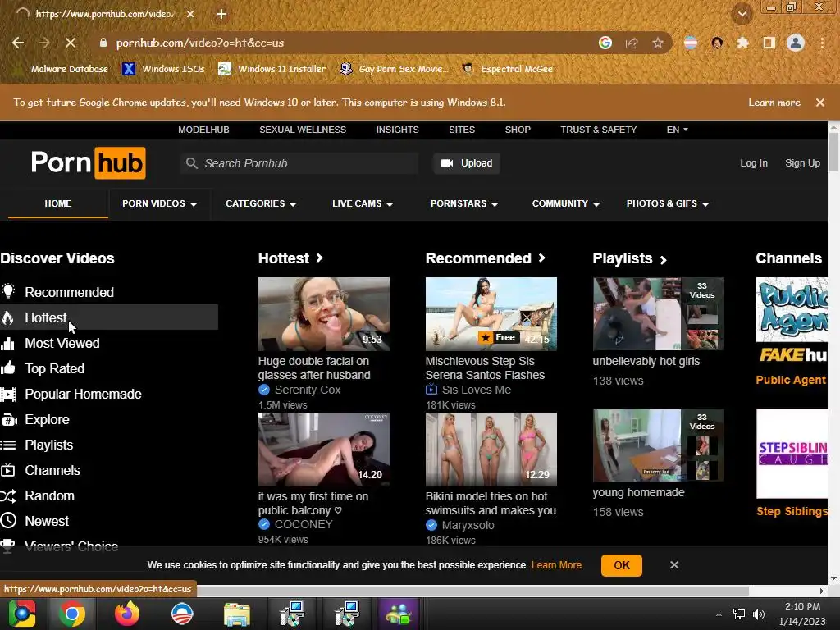The image size is (840, 630).
Task: Open File Explorer from the taskbar
Action: [x=237, y=614]
